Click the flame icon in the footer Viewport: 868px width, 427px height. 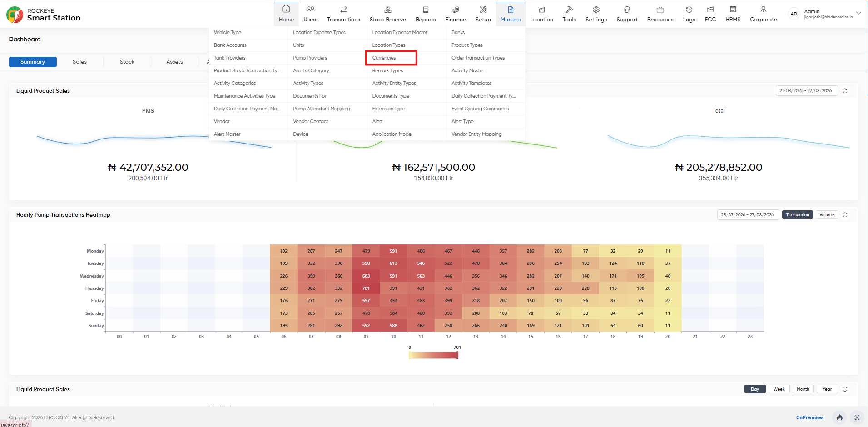[839, 417]
